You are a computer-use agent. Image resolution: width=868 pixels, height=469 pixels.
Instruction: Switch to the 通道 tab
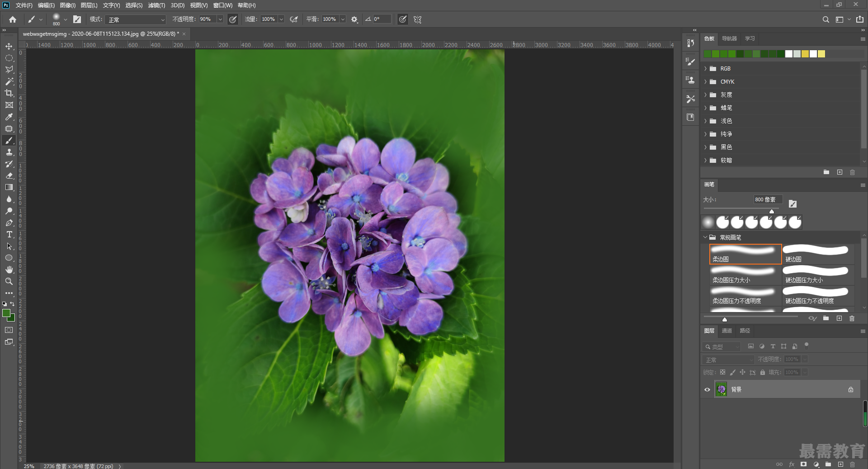click(727, 331)
